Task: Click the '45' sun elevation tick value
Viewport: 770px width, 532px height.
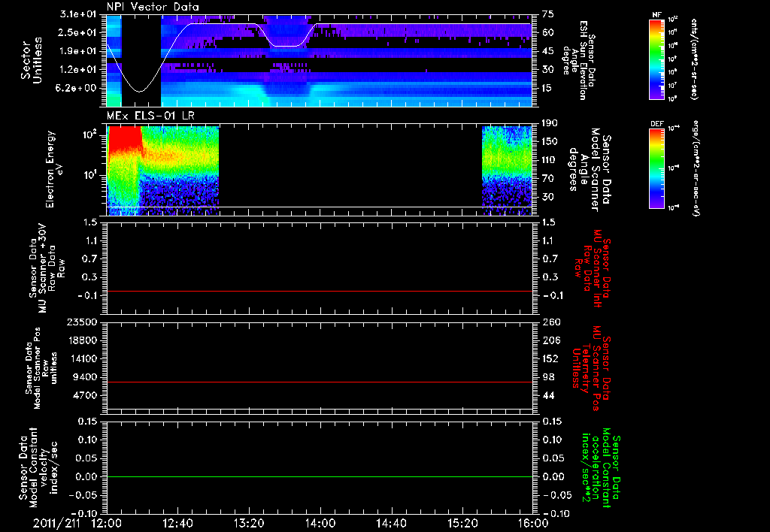Action: coord(548,51)
